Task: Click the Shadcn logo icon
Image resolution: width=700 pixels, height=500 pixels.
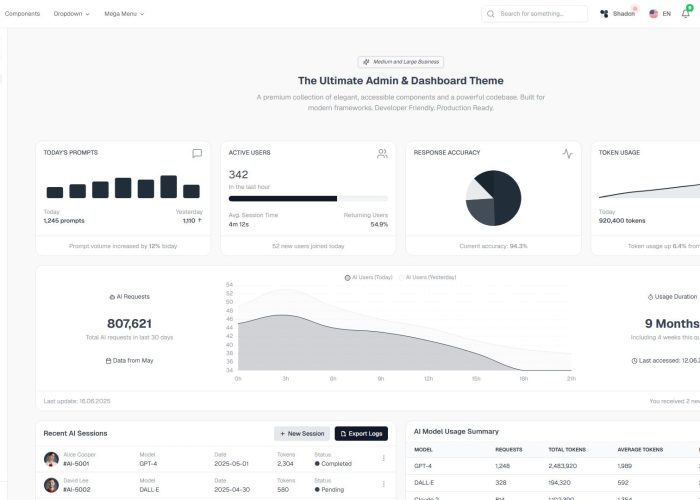Action: [604, 14]
